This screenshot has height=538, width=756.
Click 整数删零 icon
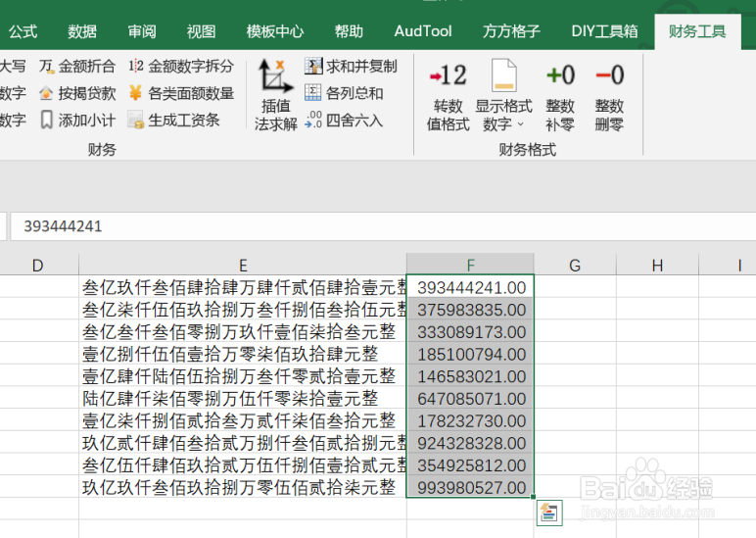609,75
